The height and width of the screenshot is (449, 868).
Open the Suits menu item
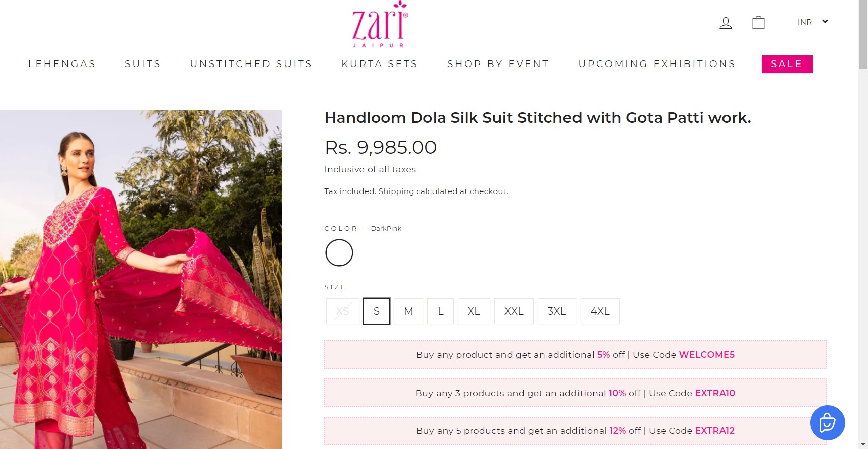pyautogui.click(x=143, y=64)
